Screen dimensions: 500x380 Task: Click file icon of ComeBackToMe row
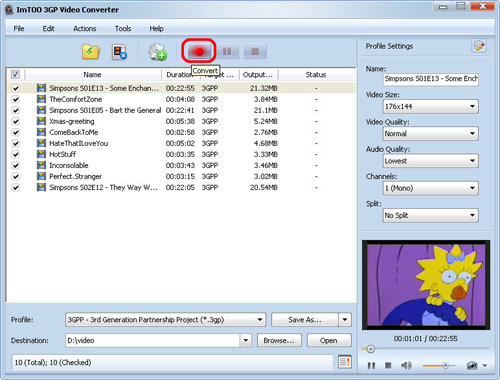[x=41, y=132]
